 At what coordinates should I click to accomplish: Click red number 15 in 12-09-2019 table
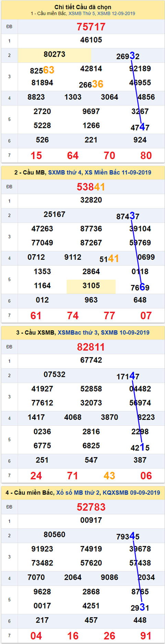click(x=36, y=156)
